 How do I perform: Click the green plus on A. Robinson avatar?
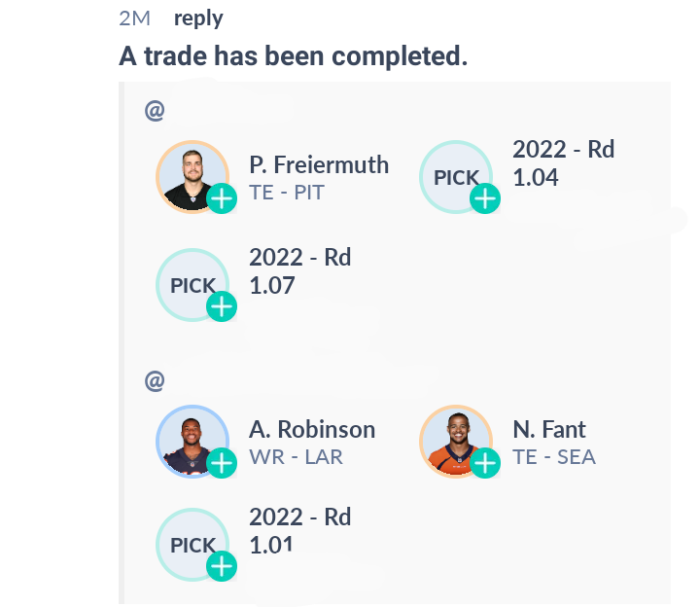(x=222, y=463)
